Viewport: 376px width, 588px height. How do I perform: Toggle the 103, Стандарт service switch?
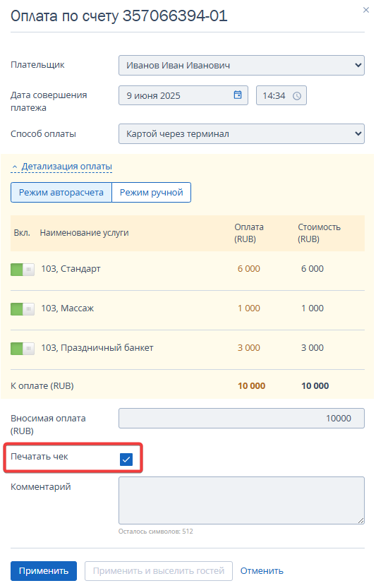23,269
